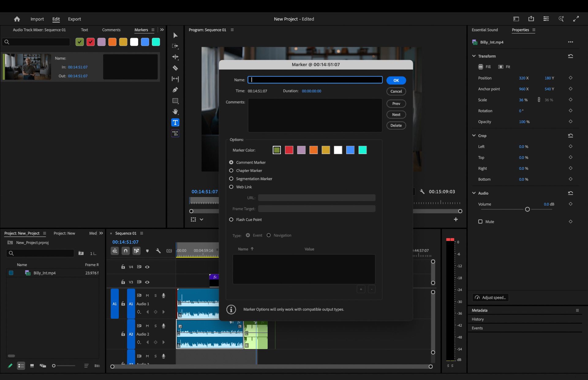
Task: Click the marker Name input field
Action: click(x=315, y=80)
